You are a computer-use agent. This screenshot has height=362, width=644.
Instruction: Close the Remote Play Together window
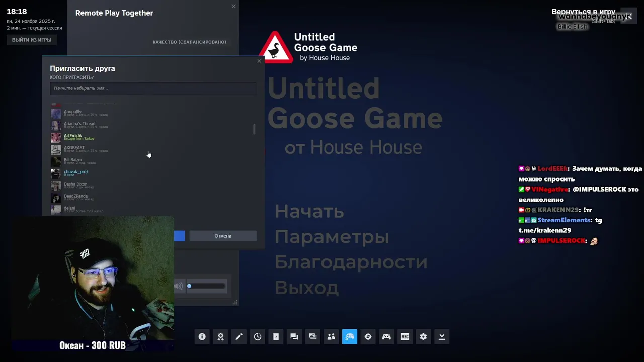(233, 6)
